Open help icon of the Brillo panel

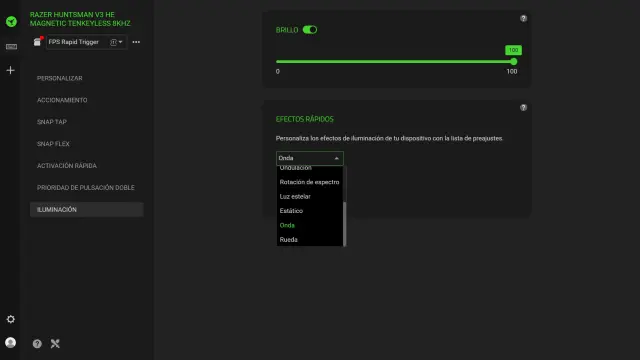pos(523,18)
